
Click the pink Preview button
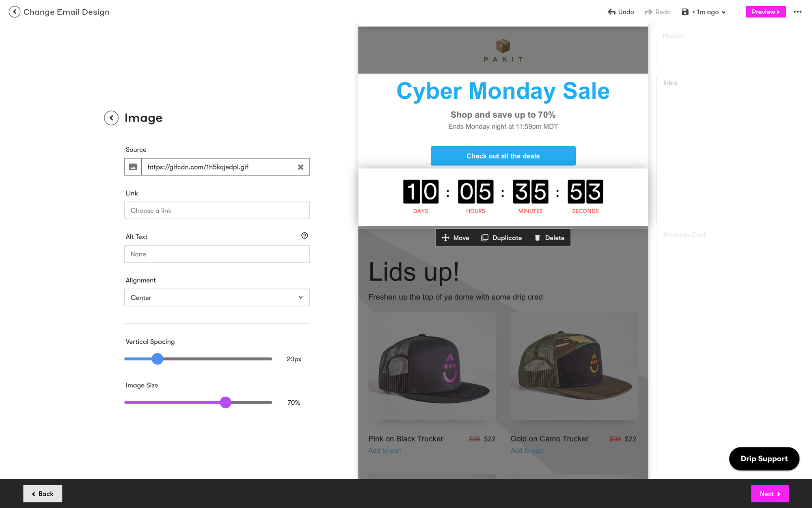pos(766,12)
